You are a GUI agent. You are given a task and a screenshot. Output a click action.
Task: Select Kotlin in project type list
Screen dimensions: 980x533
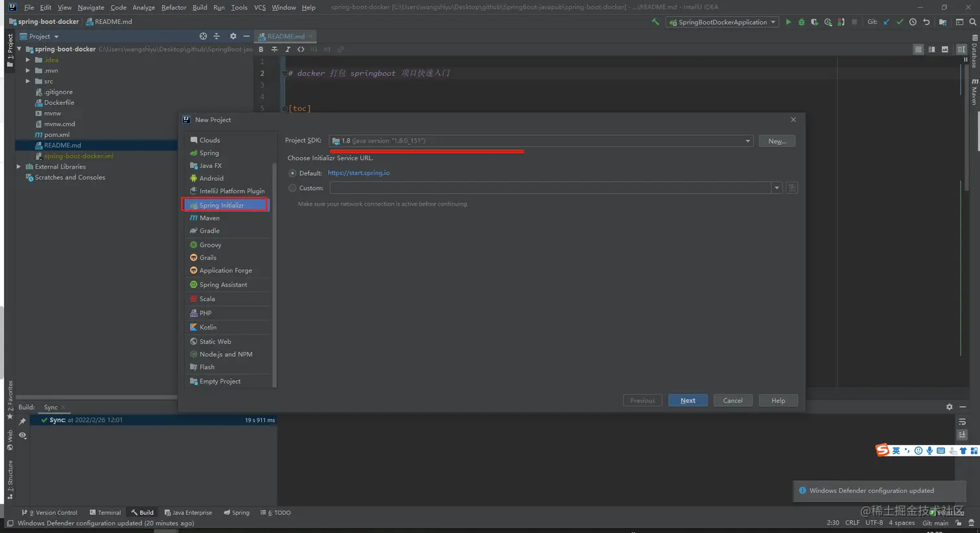coord(226,327)
